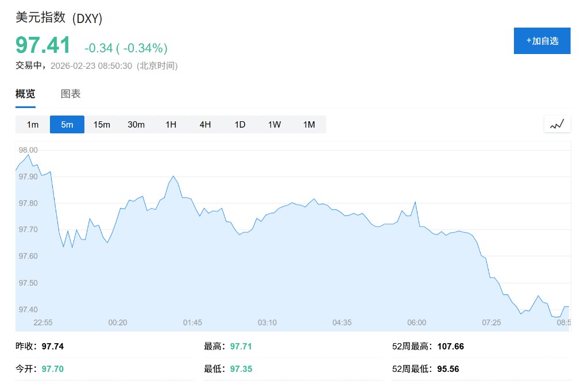
Task: Click the 06:00 time axis label
Action: point(416,322)
